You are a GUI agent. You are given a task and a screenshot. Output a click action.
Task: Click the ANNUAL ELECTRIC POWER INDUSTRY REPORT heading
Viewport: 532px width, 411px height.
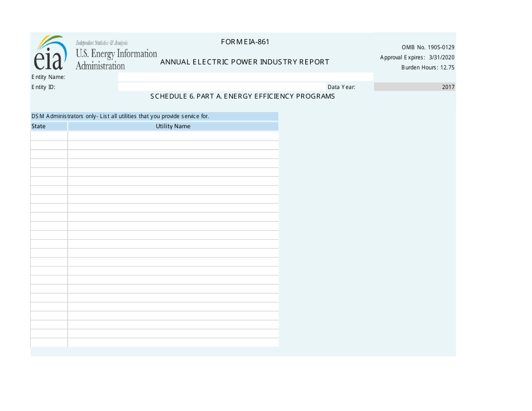tap(245, 62)
